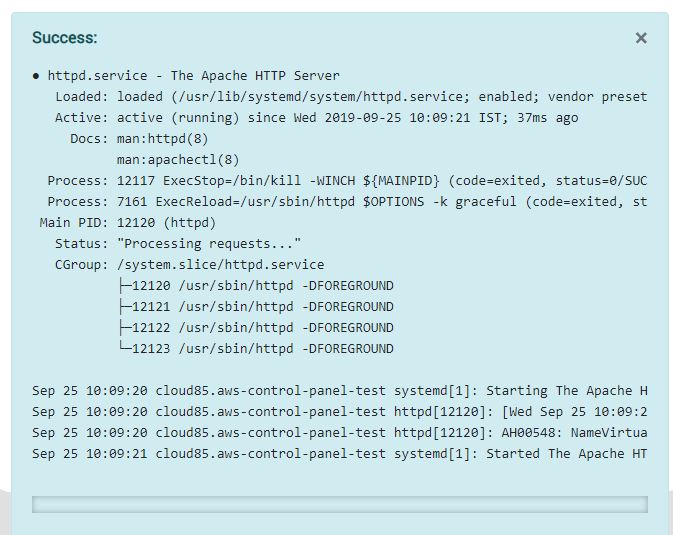
Task: Click the Process 12117 ExecStop line
Action: [347, 181]
